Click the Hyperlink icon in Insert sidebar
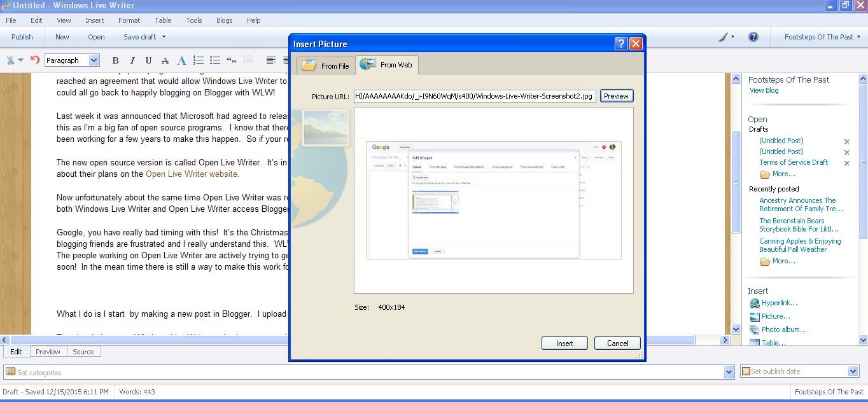The height and width of the screenshot is (402, 868). coord(755,303)
